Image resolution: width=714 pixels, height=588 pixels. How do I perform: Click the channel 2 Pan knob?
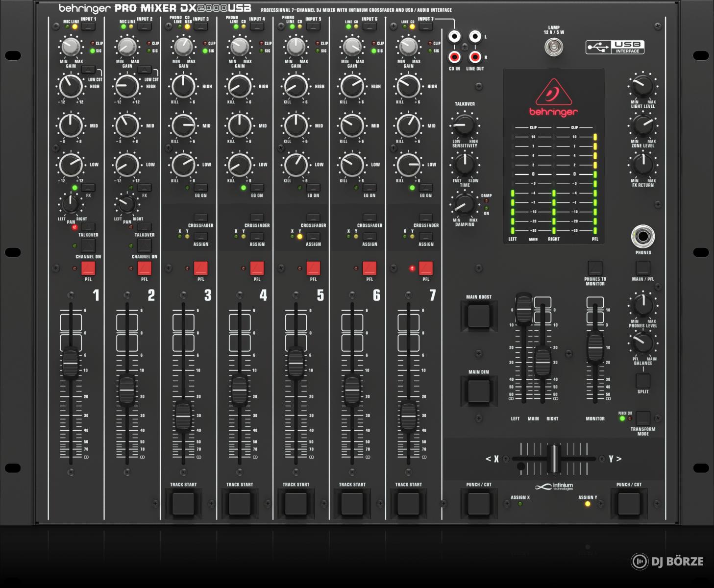coord(127,204)
